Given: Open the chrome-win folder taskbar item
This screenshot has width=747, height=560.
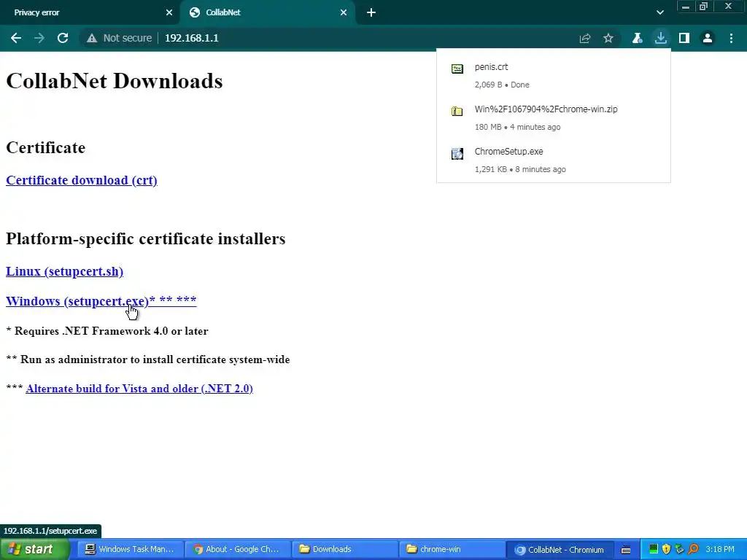Looking at the screenshot, I should click(452, 549).
